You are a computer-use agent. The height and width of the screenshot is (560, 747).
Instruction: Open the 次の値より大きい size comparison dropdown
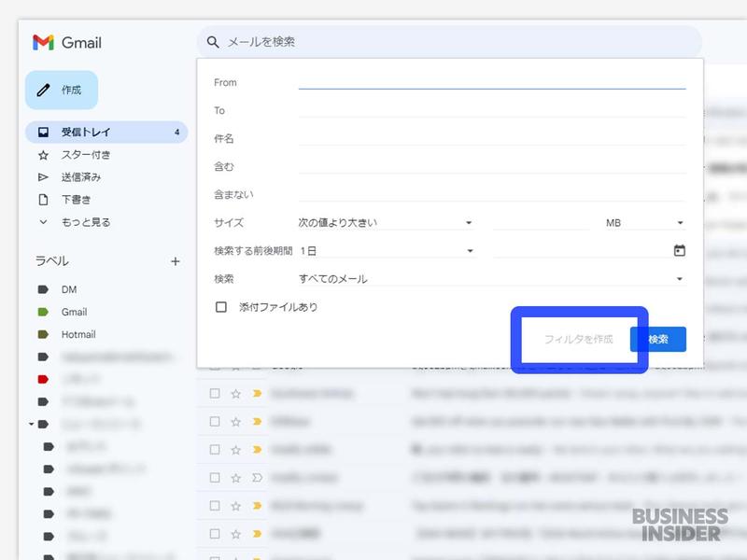[x=387, y=222]
